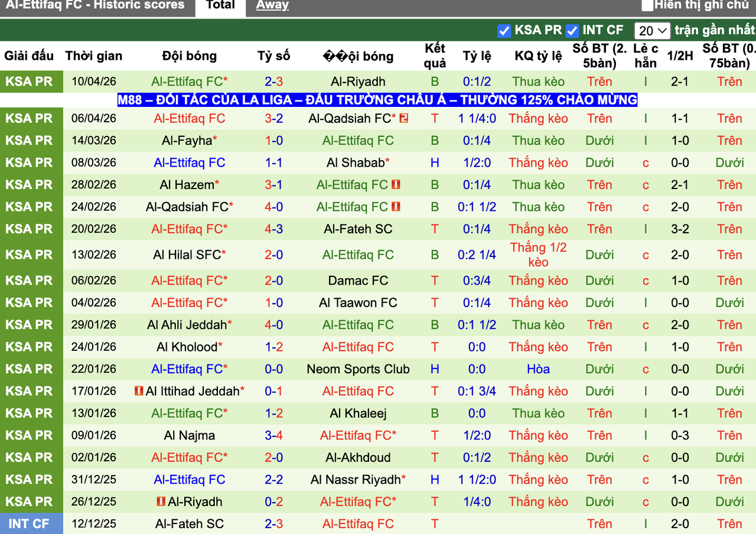Open the M88 La Liga promo banner
The width and height of the screenshot is (756, 534).
coord(377,100)
